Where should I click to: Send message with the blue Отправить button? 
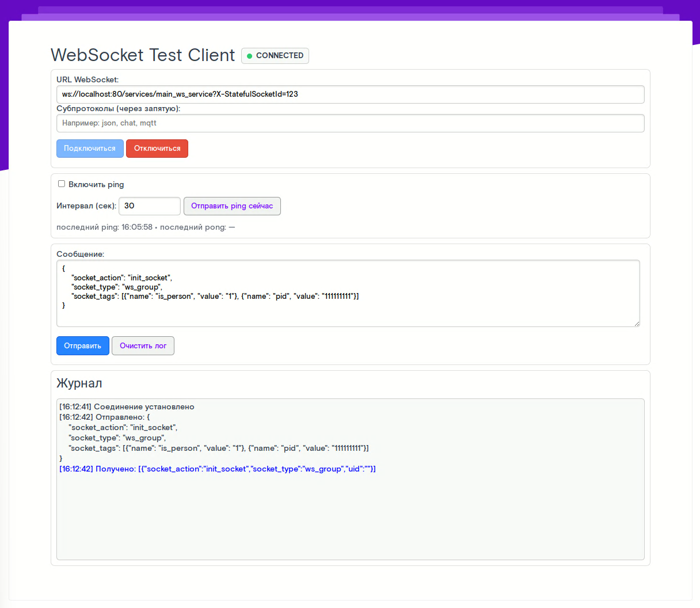pos(82,346)
